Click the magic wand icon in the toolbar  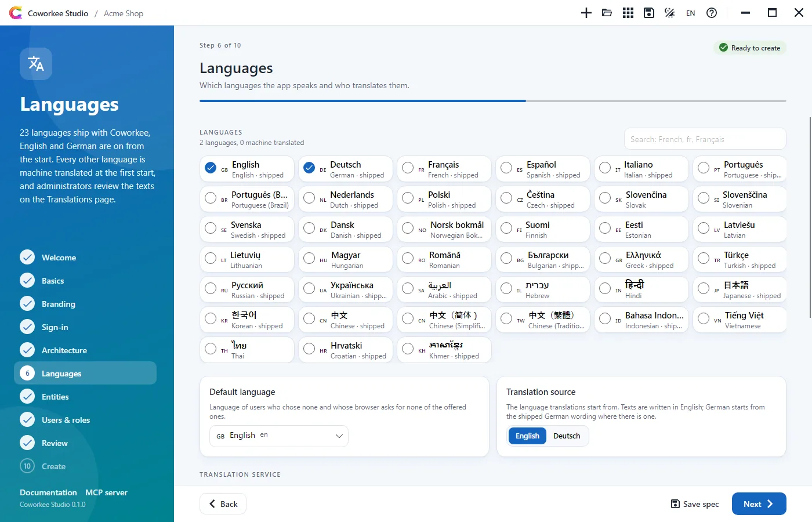(670, 13)
